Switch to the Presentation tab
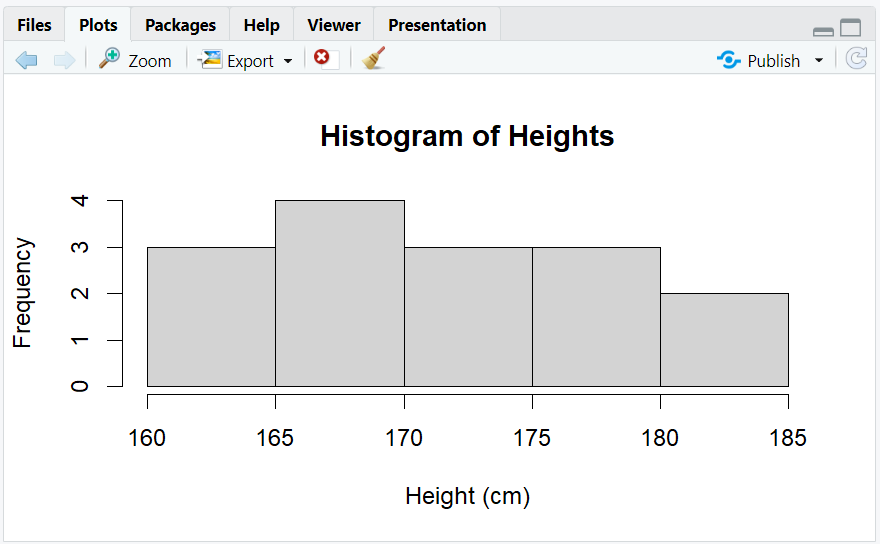The width and height of the screenshot is (880, 544). pyautogui.click(x=437, y=25)
